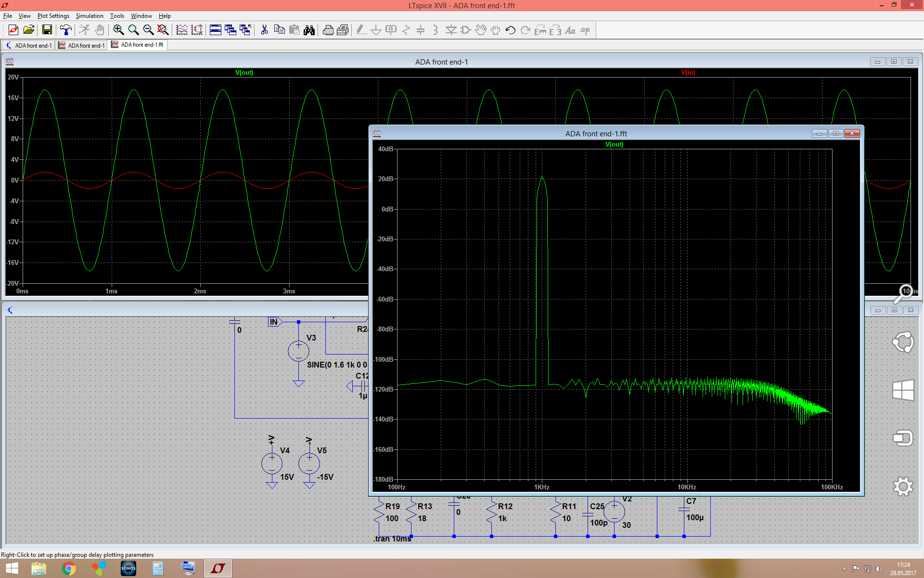Click the ADA front end-1 waveform window title bar
Screen dimensions: 924x578
pyautogui.click(x=441, y=62)
